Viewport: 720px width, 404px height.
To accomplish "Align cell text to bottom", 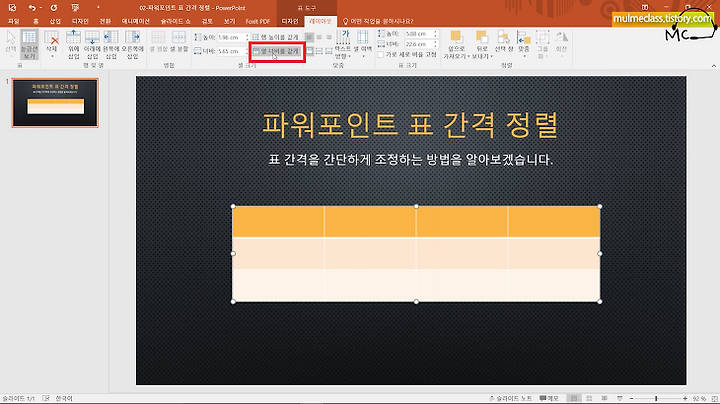I will [329, 51].
